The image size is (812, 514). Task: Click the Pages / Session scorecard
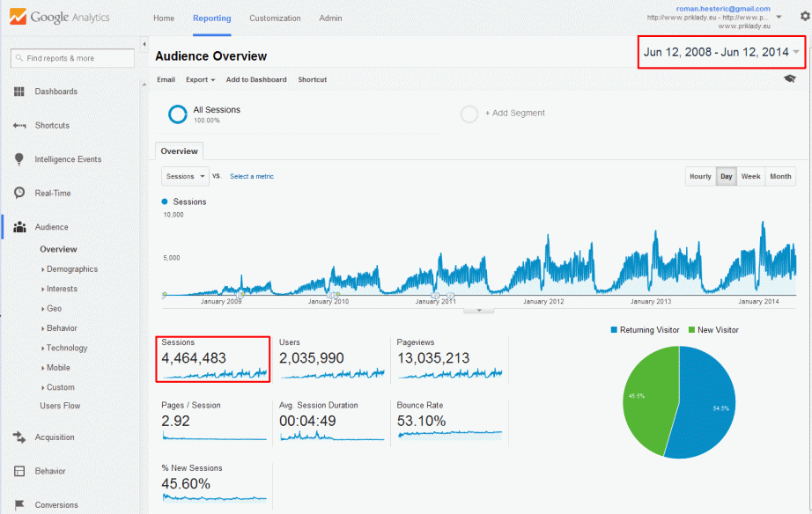[213, 422]
